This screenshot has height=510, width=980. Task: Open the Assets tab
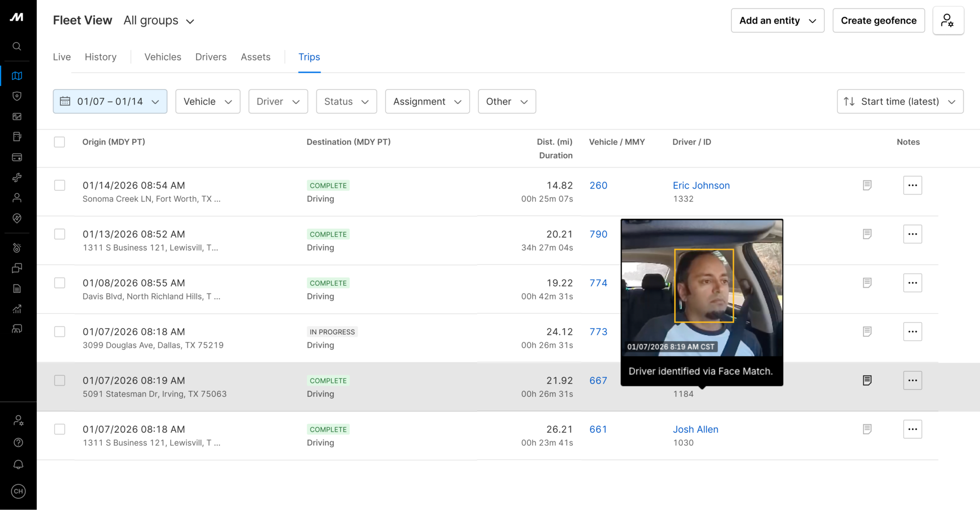click(x=255, y=57)
